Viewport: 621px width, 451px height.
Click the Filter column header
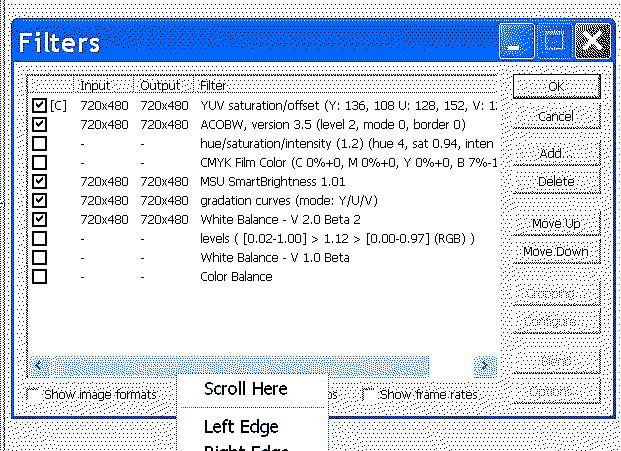pos(345,85)
